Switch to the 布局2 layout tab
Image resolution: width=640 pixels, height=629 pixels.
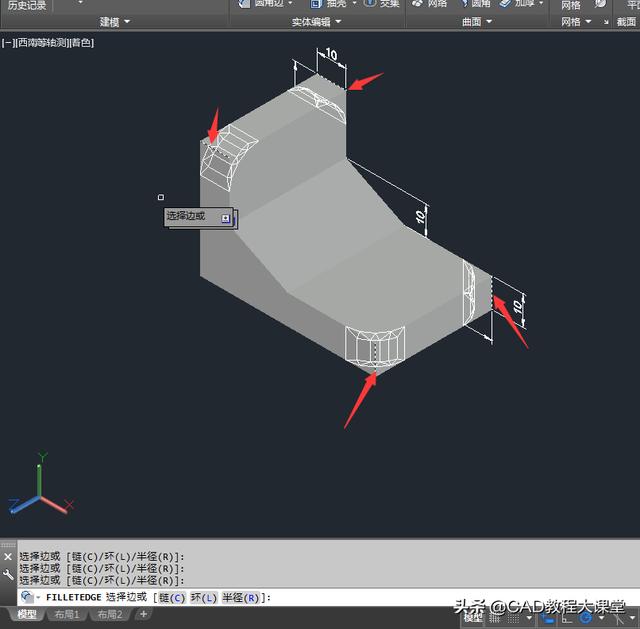[x=109, y=614]
